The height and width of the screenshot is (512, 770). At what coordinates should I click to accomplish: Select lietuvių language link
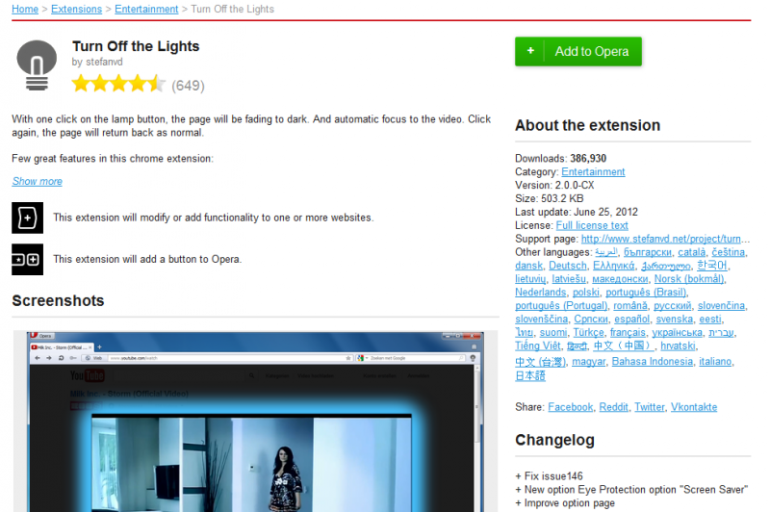coord(530,279)
